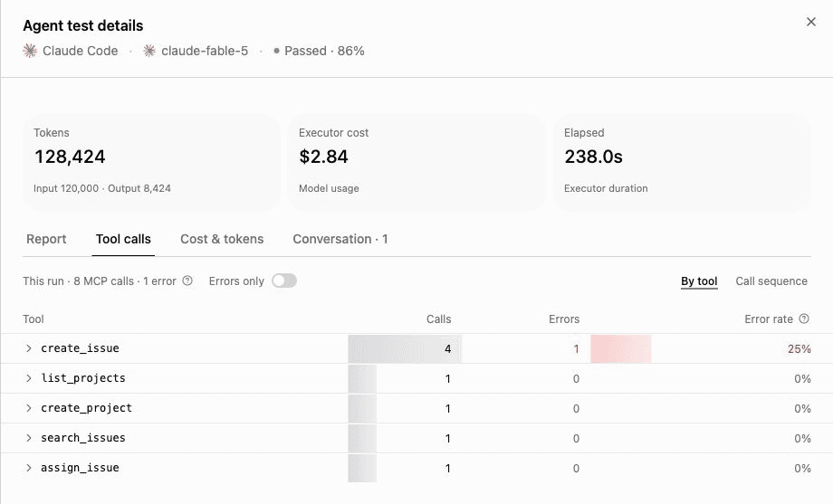
Task: Click the $2.84 executor cost value
Action: coord(323,157)
